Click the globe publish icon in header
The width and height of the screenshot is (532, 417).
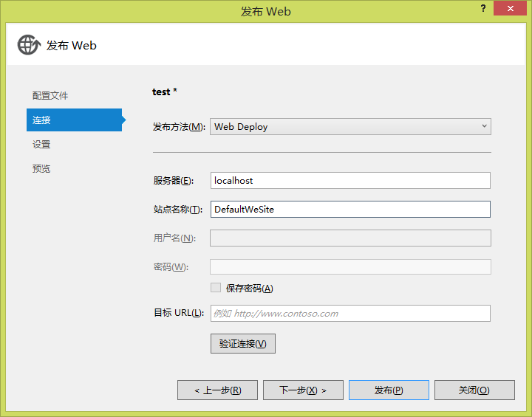click(28, 45)
